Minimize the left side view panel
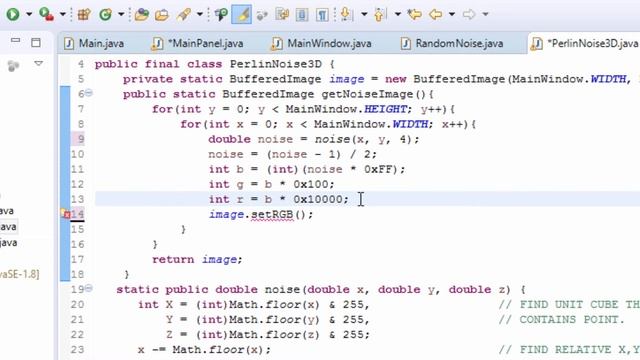This screenshot has width=640, height=360. click(x=16, y=41)
